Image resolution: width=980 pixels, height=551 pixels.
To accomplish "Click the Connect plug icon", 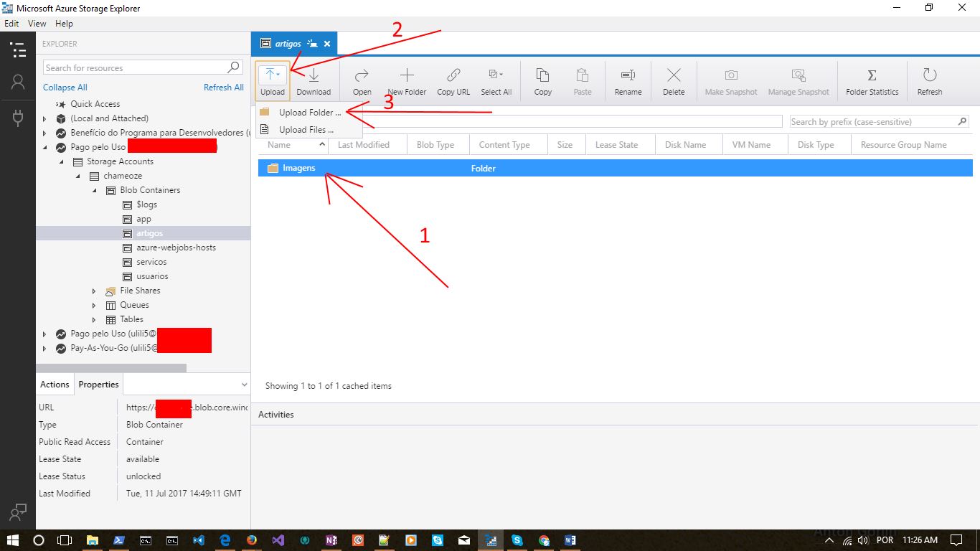I will coord(18,117).
